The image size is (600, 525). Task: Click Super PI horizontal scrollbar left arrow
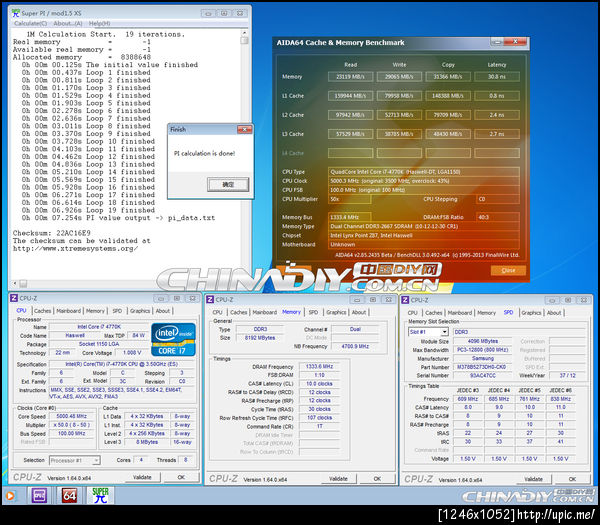click(15, 284)
